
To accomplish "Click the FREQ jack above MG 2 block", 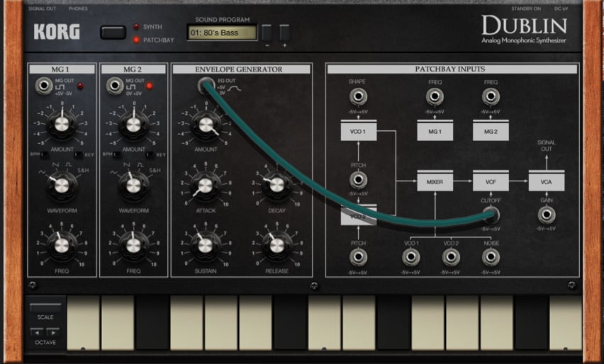I will (x=491, y=96).
